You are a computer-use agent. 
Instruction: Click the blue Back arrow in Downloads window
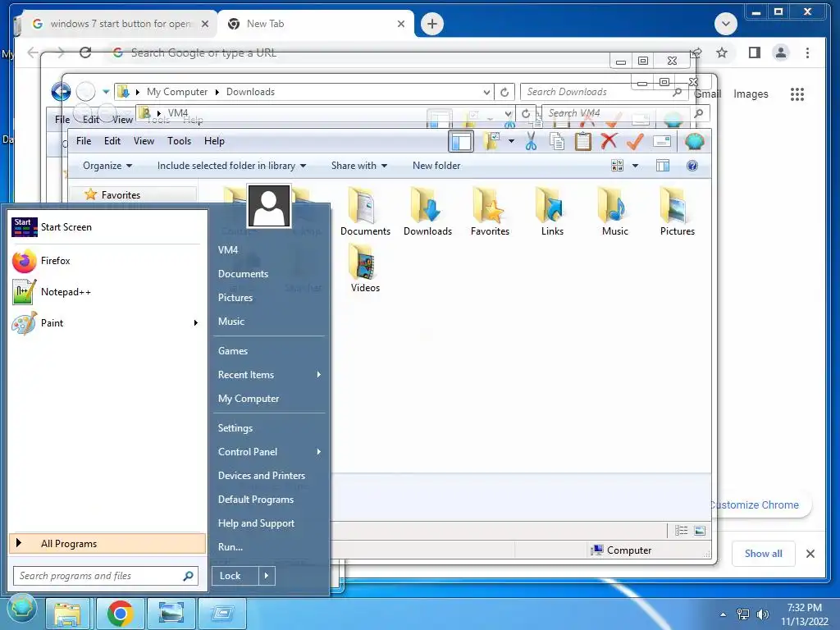click(61, 92)
